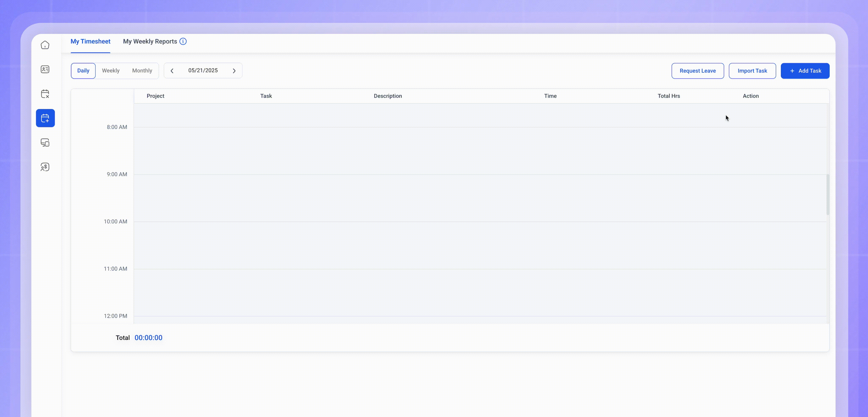Click the Request Leave button
This screenshot has height=417, width=868.
pos(697,71)
